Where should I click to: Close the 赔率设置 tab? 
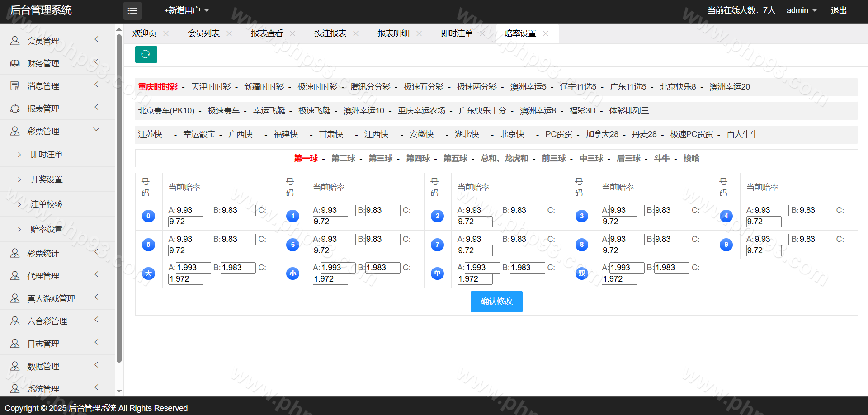coord(546,33)
